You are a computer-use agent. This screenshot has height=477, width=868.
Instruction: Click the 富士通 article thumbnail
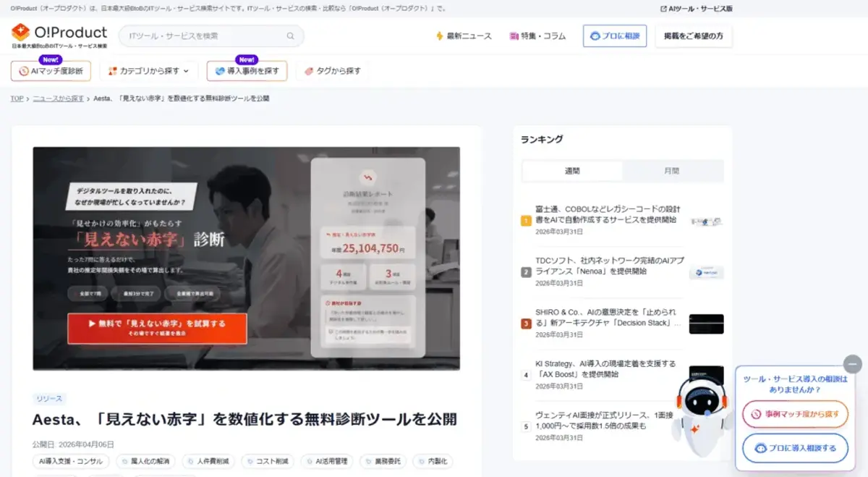pos(706,221)
